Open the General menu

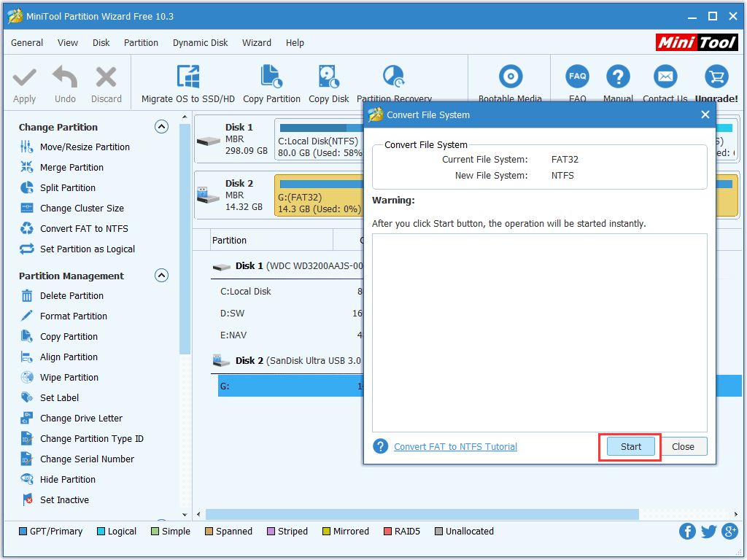click(x=27, y=43)
